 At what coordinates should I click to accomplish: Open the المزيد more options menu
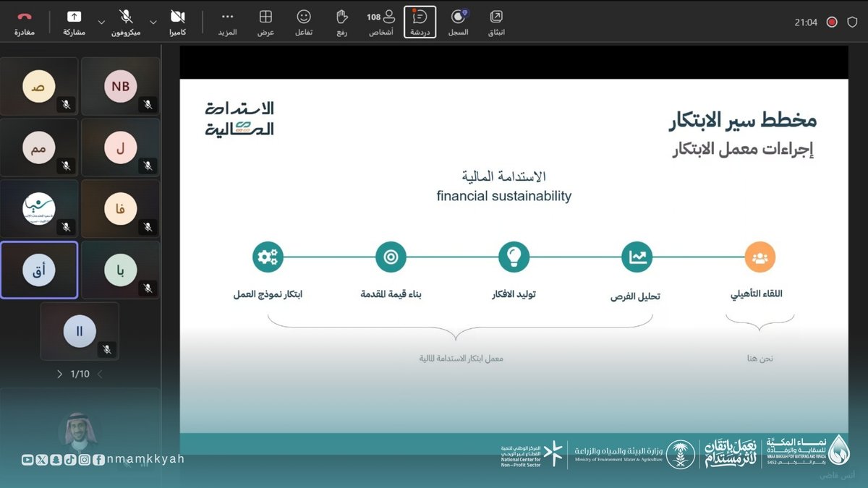pos(227,22)
